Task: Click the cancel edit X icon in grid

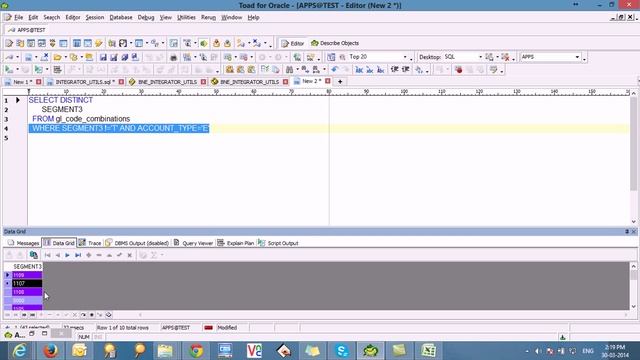Action: [129, 255]
